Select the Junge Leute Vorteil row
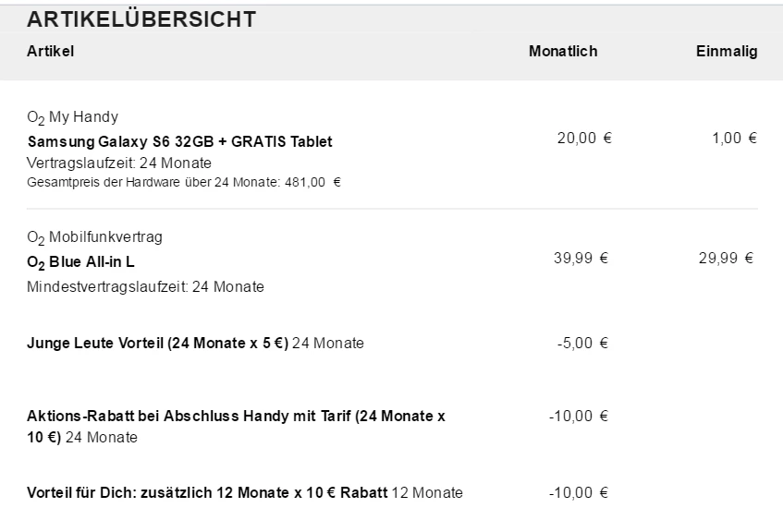The height and width of the screenshot is (532, 783). (195, 344)
